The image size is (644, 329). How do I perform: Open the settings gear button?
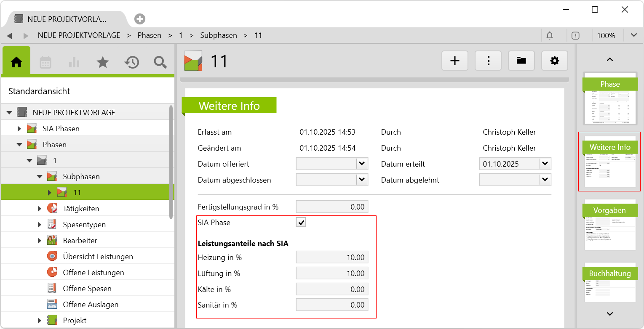pyautogui.click(x=555, y=61)
